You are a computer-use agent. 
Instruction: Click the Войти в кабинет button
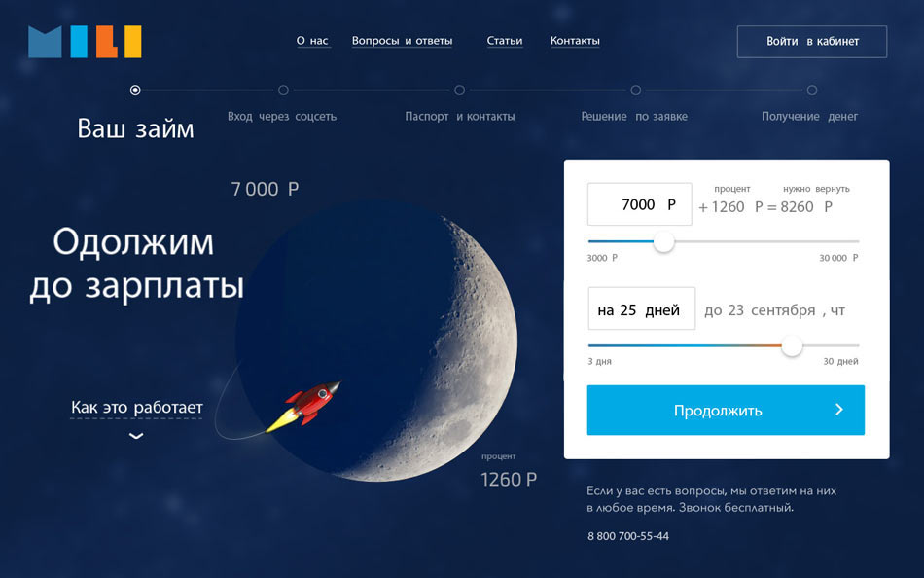coord(812,41)
